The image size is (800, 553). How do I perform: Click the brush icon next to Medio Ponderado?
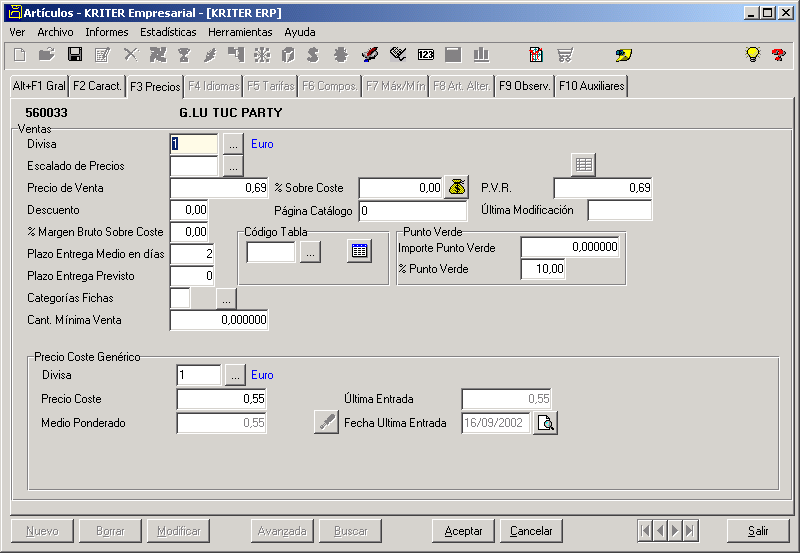pyautogui.click(x=327, y=422)
